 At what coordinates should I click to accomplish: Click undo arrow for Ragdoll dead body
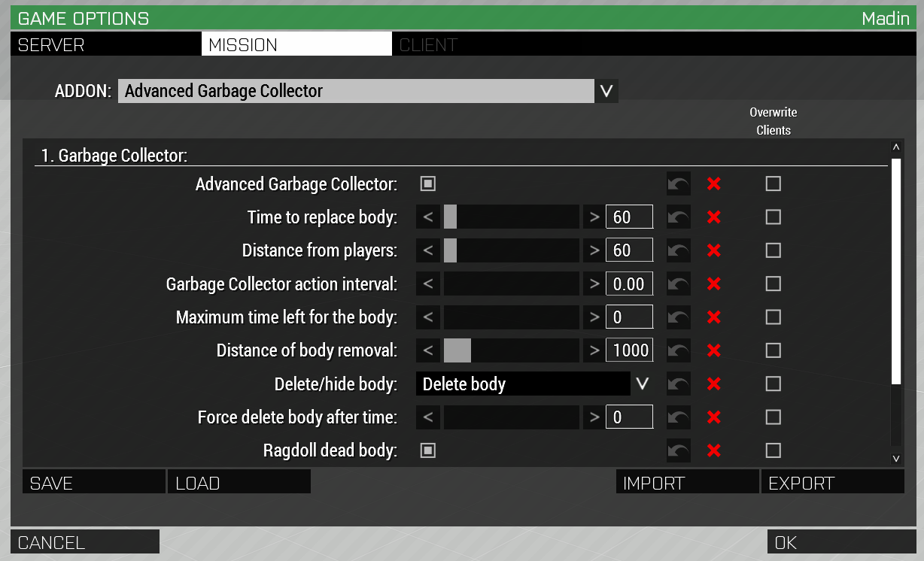(x=678, y=450)
